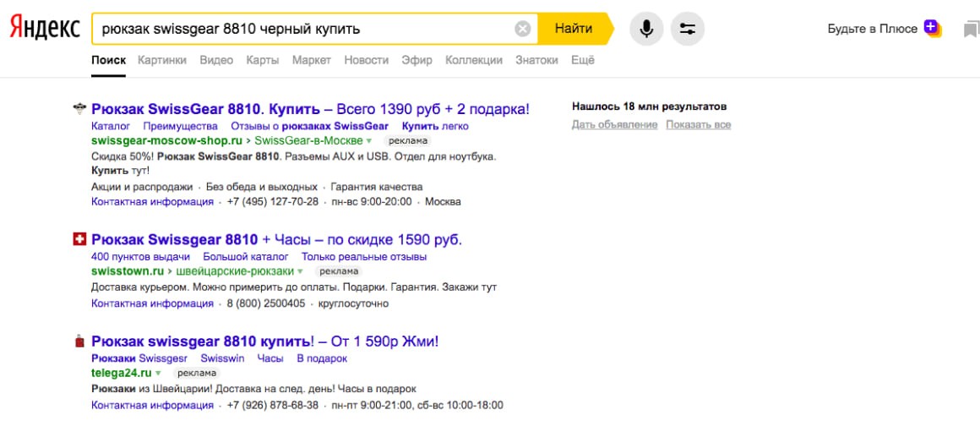Click the telega24.ru red backpack favicon
This screenshot has width=980, height=426.
pyautogui.click(x=79, y=342)
